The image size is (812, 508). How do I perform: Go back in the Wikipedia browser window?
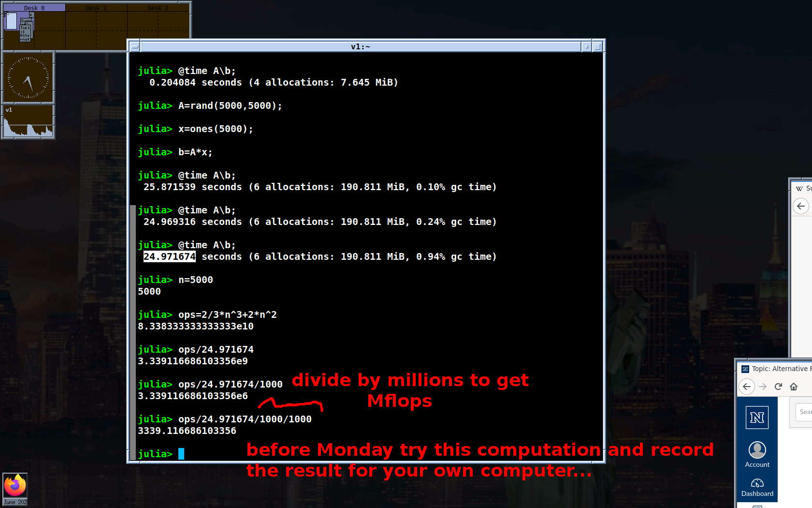point(801,206)
